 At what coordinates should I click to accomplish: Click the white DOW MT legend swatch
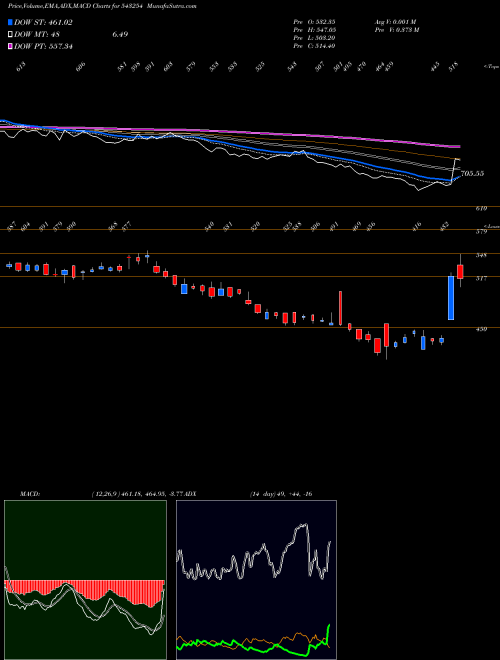coord(10,35)
